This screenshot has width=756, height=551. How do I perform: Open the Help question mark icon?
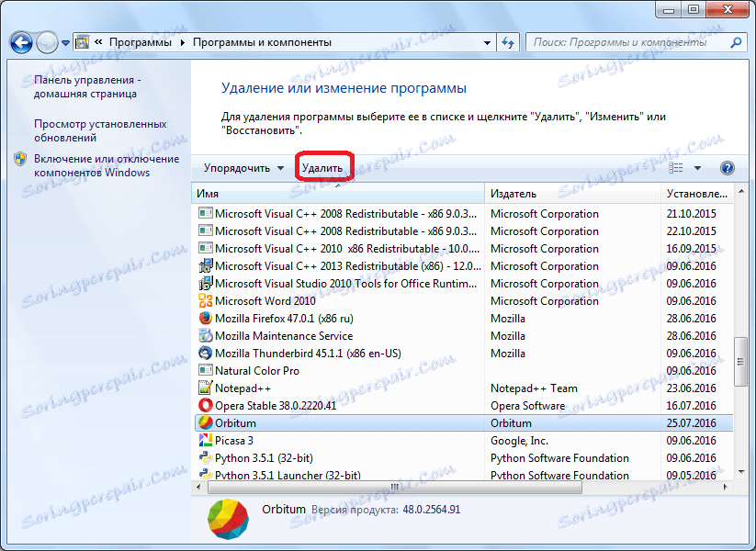728,168
